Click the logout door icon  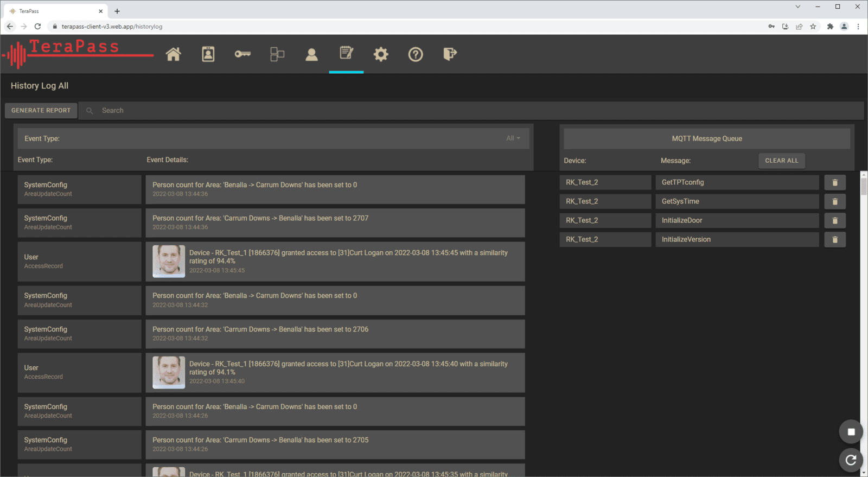pos(450,54)
